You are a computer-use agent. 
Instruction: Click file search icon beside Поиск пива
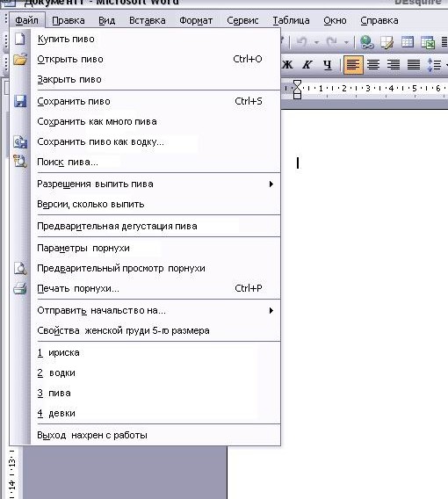[x=20, y=162]
